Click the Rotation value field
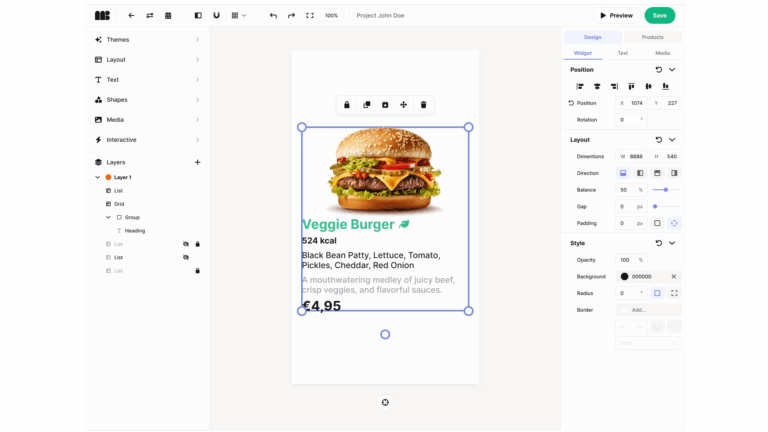 point(631,120)
